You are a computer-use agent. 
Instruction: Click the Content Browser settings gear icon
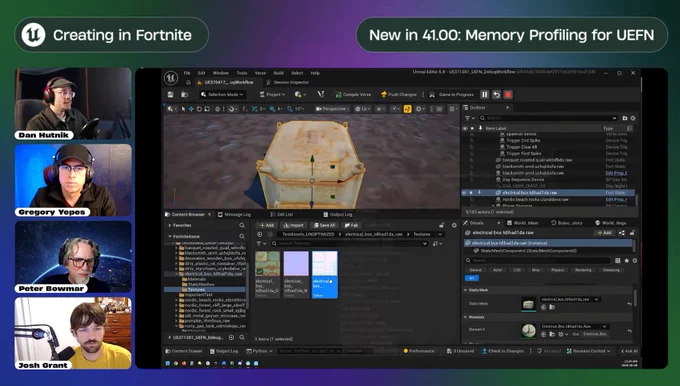tap(454, 225)
